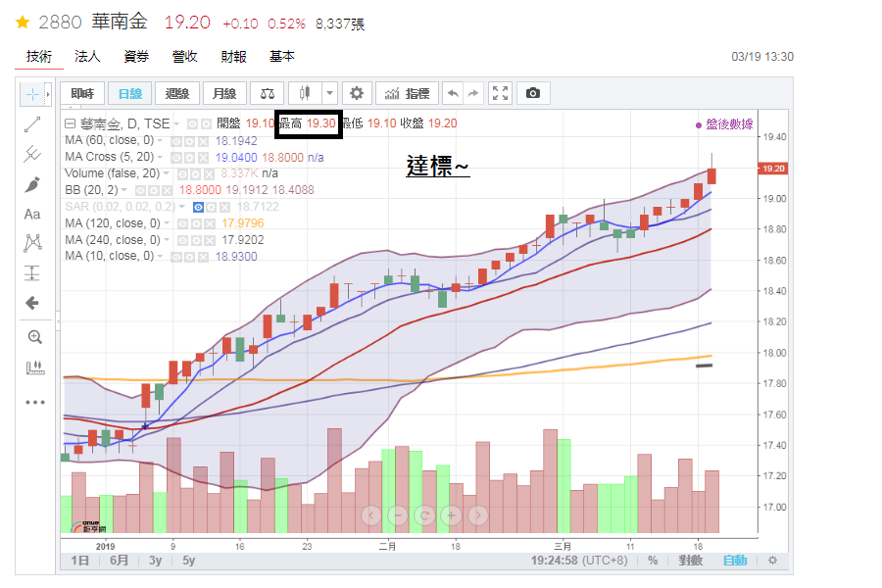Hide the MA (60, close, 0) indicator
This screenshot has height=588, width=882.
(x=176, y=141)
